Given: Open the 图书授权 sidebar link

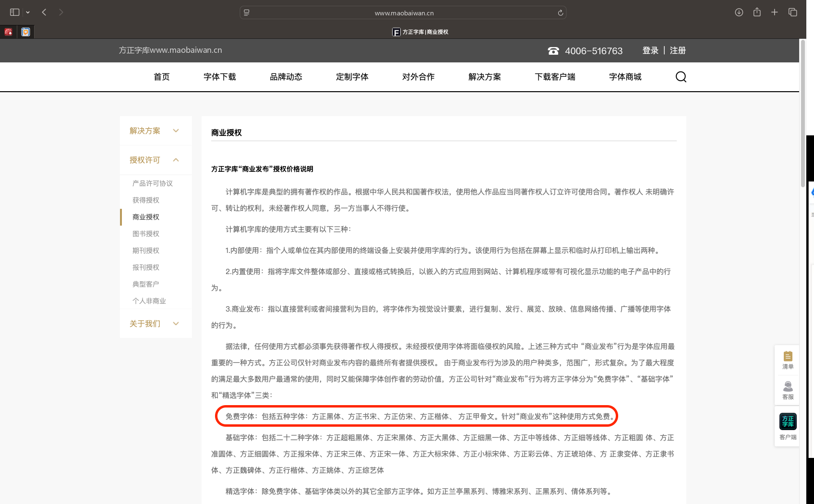Looking at the screenshot, I should (x=146, y=234).
